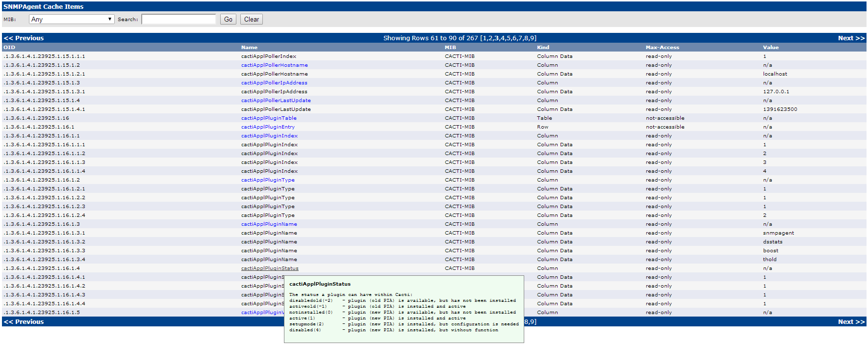Click 'not-accessible' in the cactiApplPluginTable row
868x346 pixels.
665,118
